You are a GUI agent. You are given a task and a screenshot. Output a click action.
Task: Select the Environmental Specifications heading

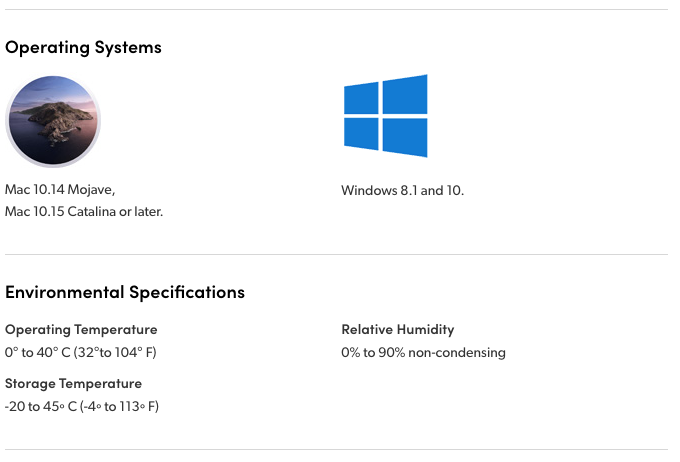125,292
